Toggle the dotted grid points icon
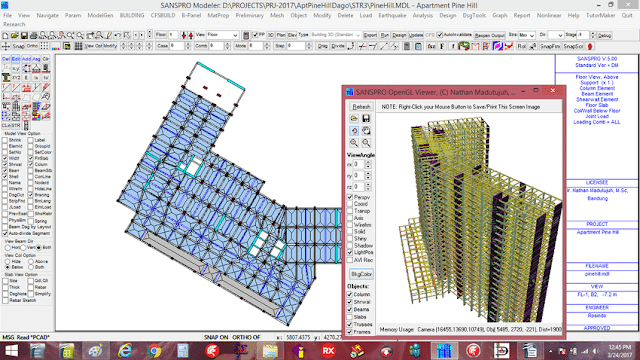640x360 pixels. (44, 46)
